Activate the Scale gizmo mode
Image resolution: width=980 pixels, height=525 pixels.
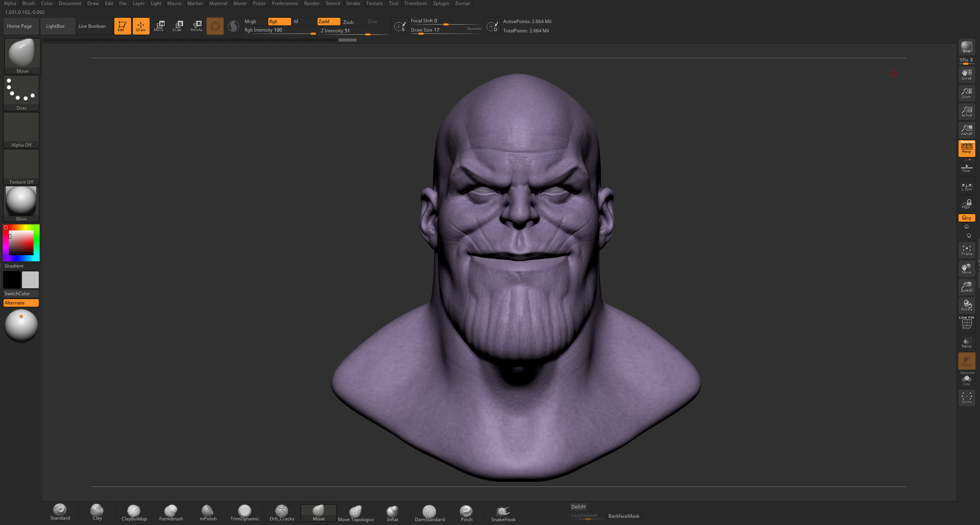(x=177, y=26)
